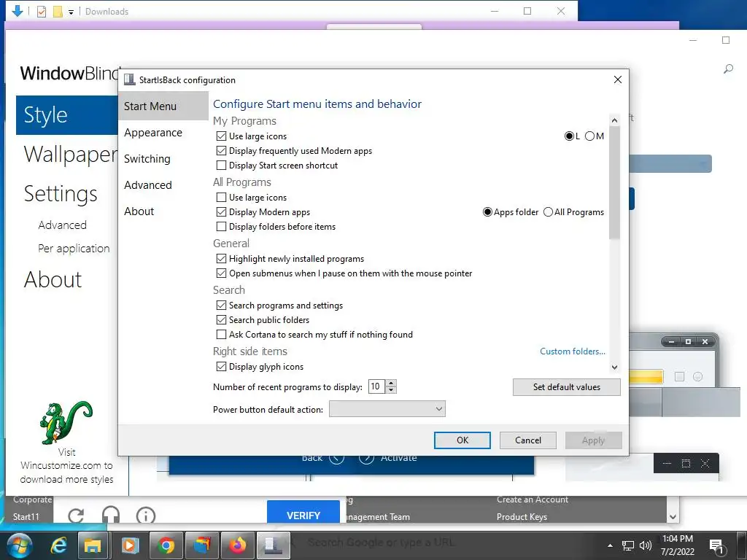
Task: Click the properties checkmark icon in Downloads titlebar
Action: (42, 12)
